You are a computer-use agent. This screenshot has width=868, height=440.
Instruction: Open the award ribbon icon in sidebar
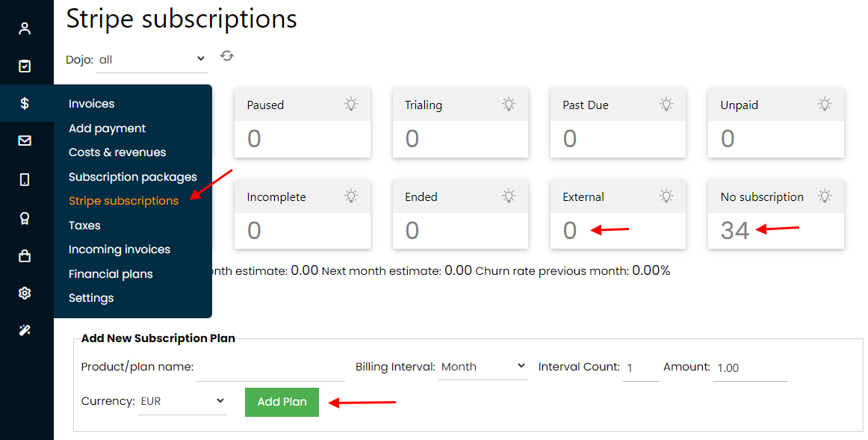coord(25,218)
